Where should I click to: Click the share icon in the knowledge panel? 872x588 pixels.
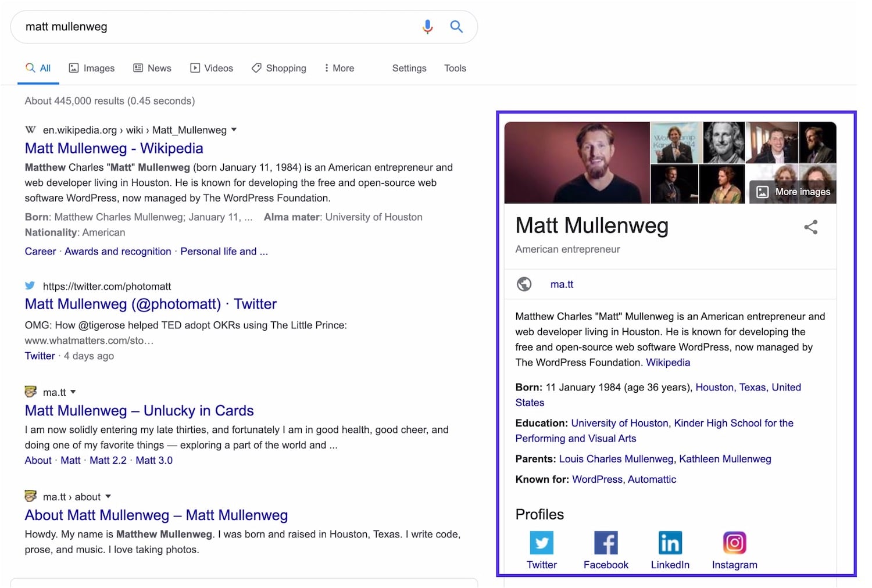point(811,227)
